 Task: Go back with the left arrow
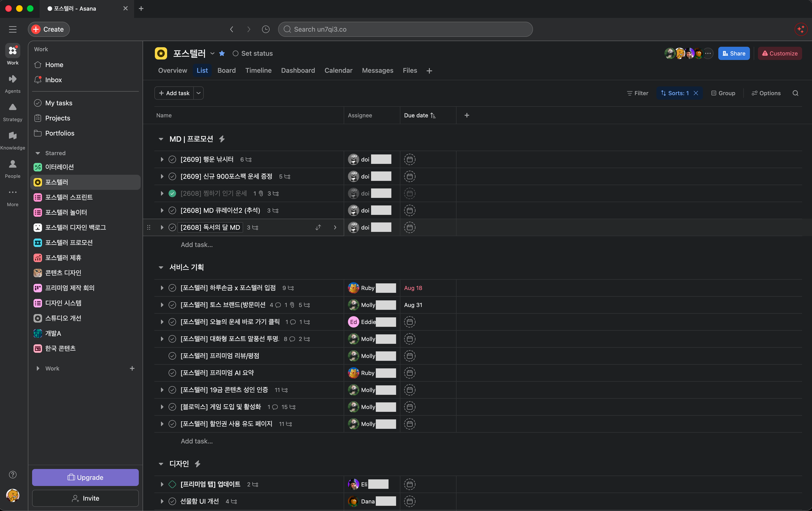[231, 29]
